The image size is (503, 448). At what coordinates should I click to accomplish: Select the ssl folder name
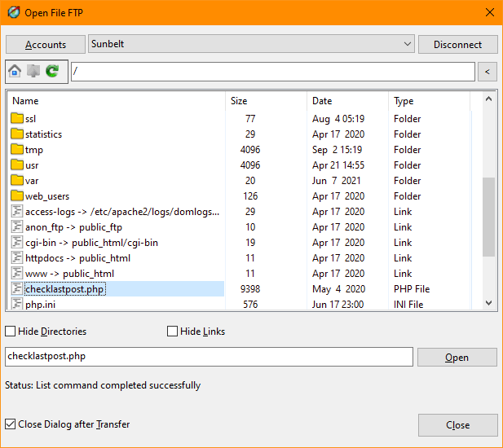30,119
